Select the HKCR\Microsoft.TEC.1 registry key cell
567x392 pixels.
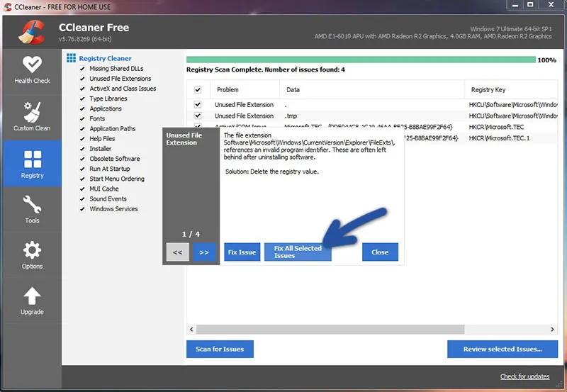point(500,138)
